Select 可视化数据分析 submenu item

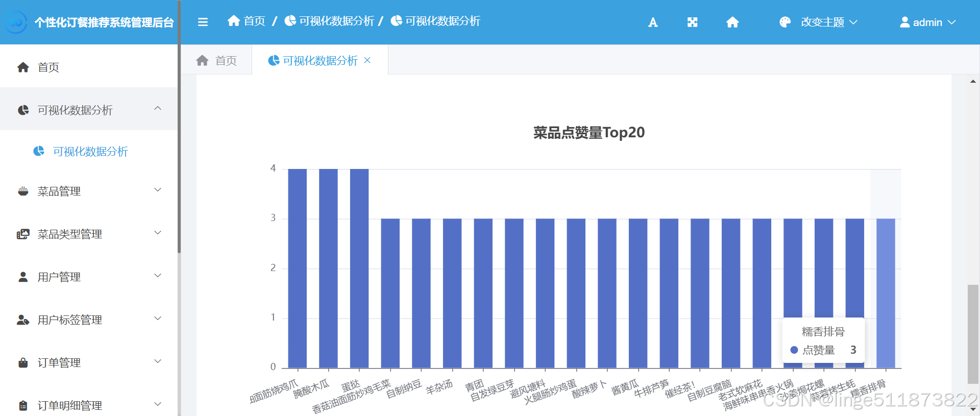89,151
